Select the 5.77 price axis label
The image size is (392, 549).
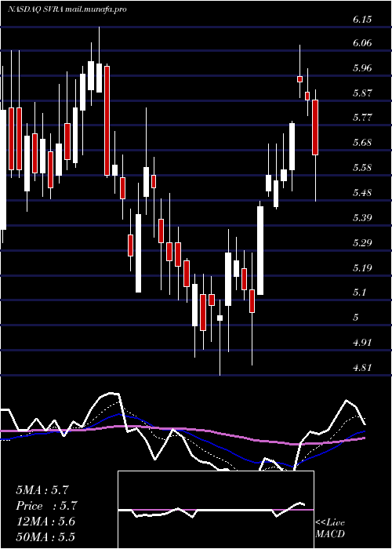click(x=362, y=118)
